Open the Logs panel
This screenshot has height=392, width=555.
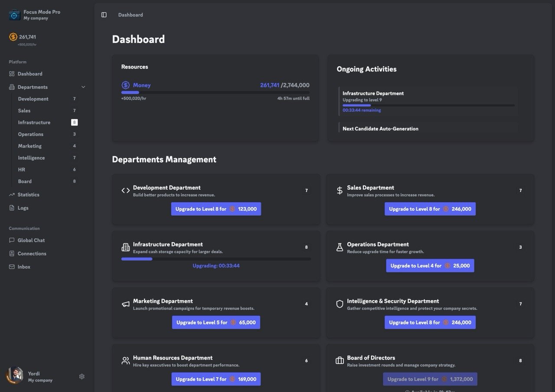tap(24, 207)
